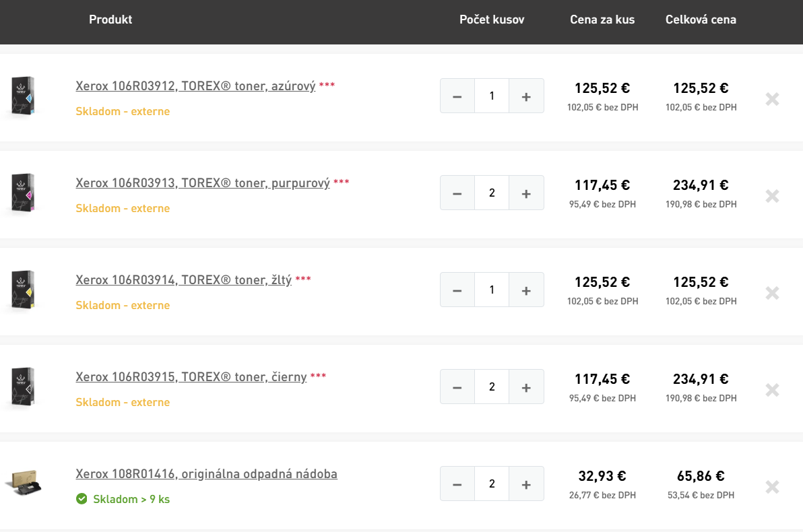Open the waste container product thumbnail
803x532 pixels.
pos(24,482)
